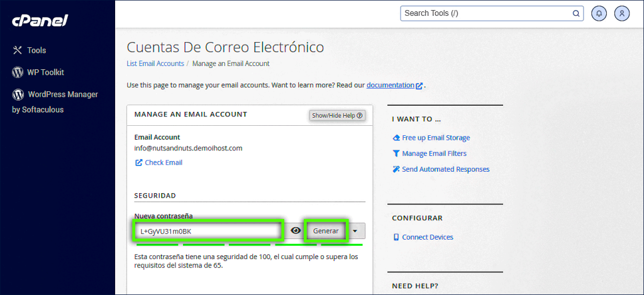Focus the Nueva contraseña password field

(206, 231)
